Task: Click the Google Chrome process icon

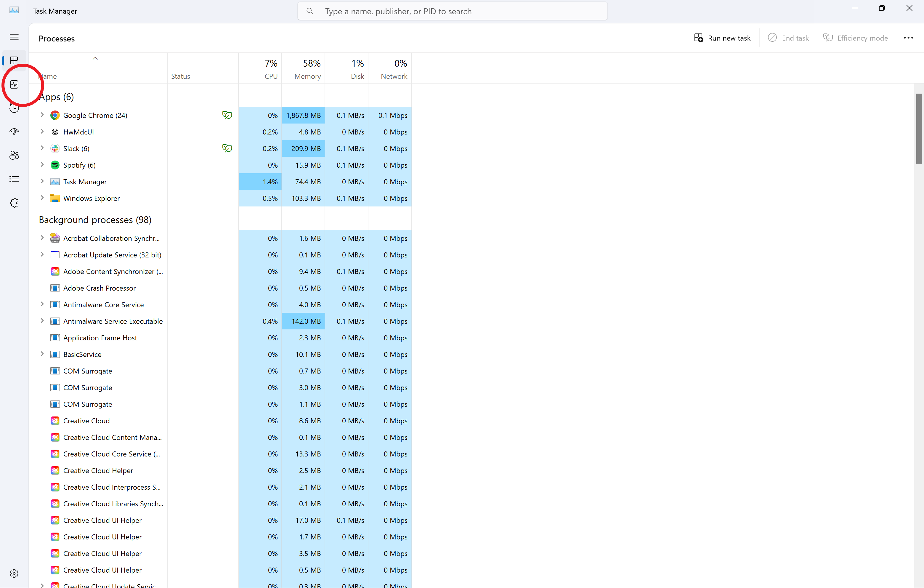Action: coord(55,115)
